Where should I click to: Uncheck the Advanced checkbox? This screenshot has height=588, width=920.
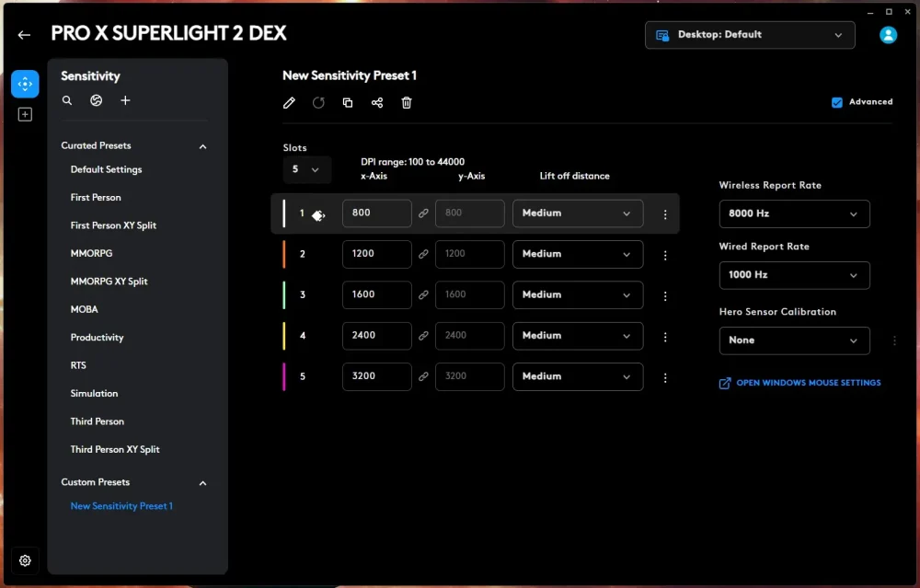836,103
